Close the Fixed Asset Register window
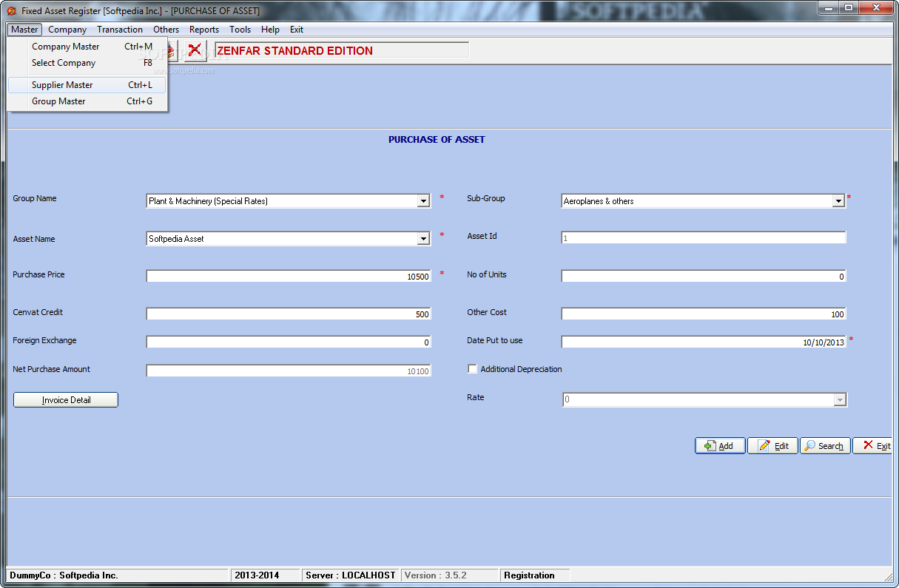Viewport: 899px width, 588px height. tap(875, 8)
